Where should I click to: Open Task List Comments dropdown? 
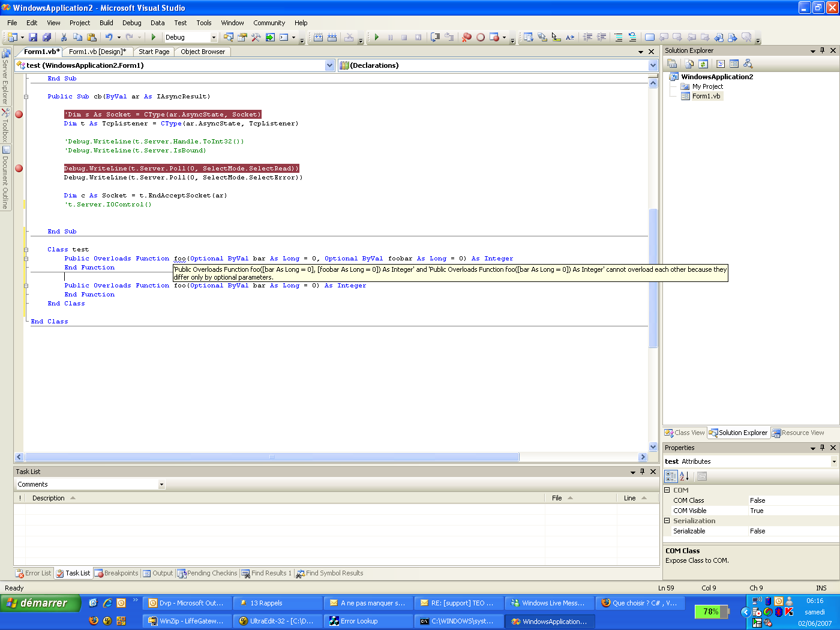161,484
